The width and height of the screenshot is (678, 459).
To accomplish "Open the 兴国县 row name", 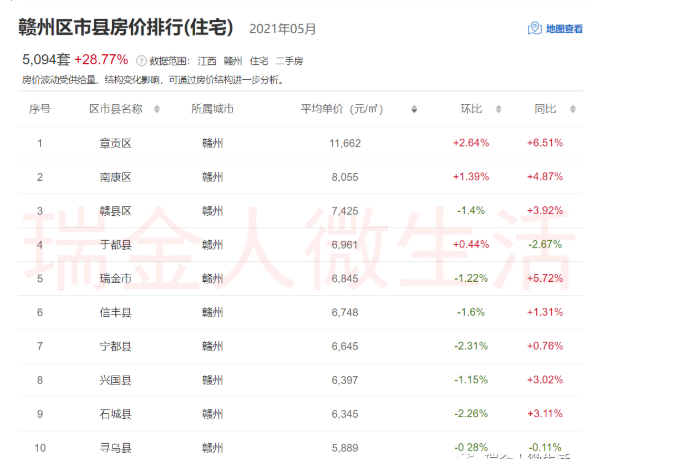I will coord(115,380).
